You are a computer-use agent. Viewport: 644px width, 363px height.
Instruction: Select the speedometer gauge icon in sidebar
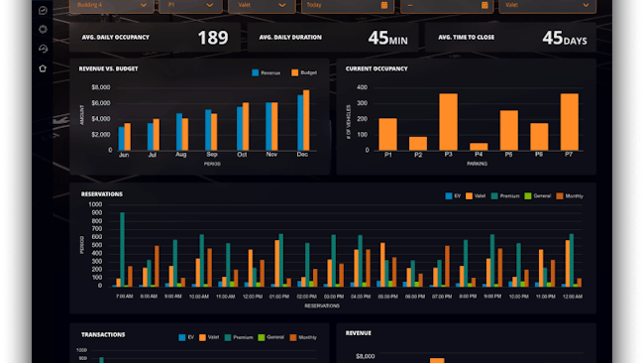[x=43, y=49]
